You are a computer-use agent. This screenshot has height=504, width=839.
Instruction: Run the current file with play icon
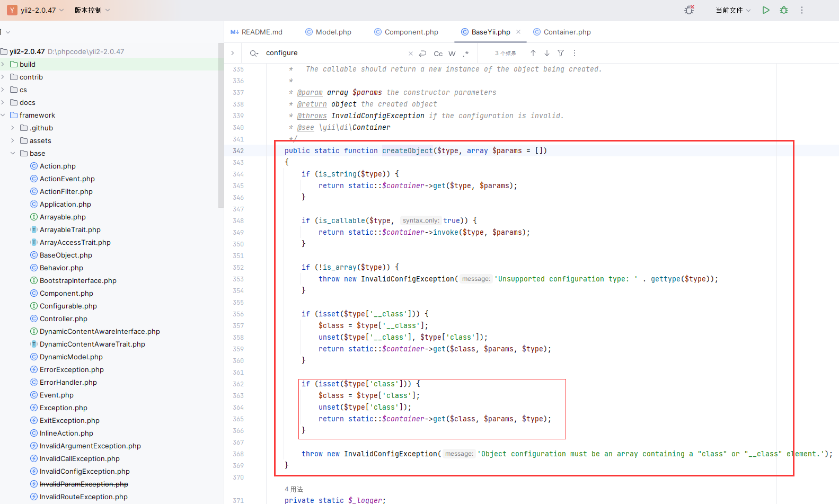(x=766, y=10)
